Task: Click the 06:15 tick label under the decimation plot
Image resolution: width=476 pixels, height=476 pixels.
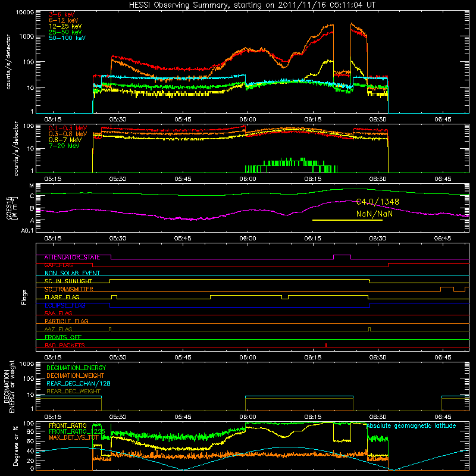Action: click(x=313, y=417)
